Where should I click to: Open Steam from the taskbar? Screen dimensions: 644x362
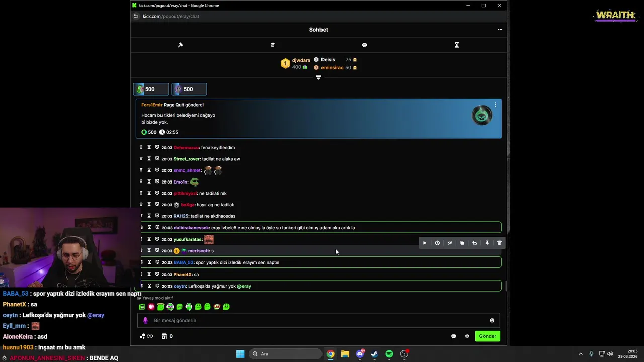point(374,354)
